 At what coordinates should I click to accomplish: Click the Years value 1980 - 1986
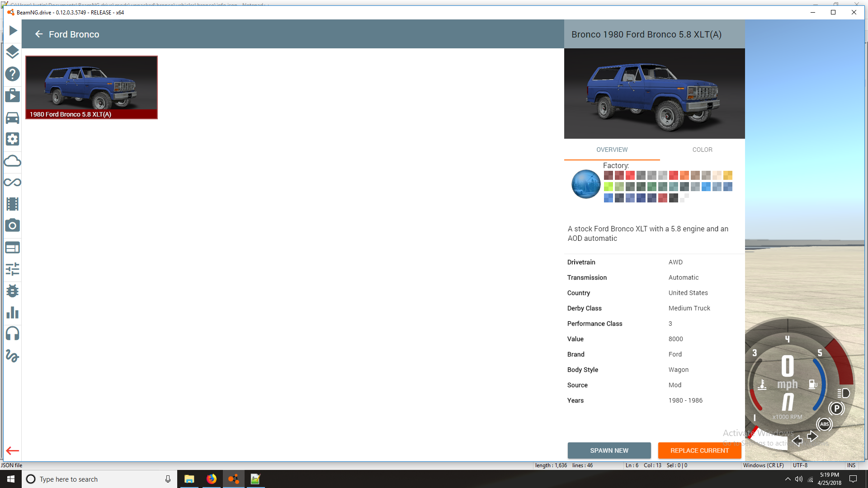[685, 400]
